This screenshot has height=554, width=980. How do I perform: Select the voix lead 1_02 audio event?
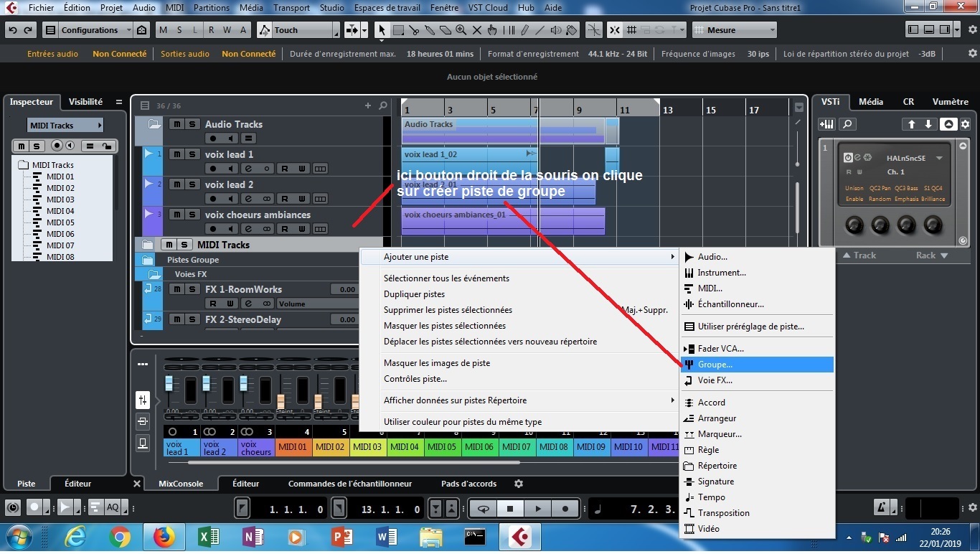point(469,161)
